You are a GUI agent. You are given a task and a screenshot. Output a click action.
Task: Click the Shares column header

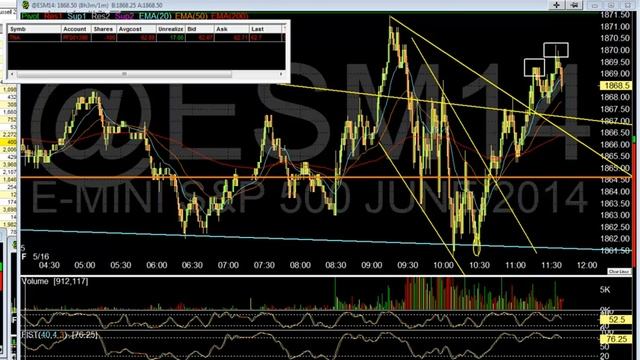pyautogui.click(x=104, y=29)
